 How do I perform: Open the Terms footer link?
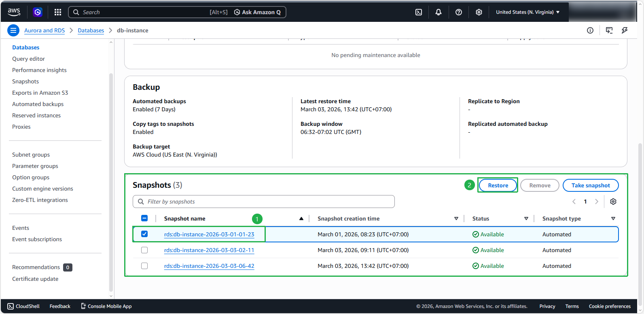click(x=572, y=306)
